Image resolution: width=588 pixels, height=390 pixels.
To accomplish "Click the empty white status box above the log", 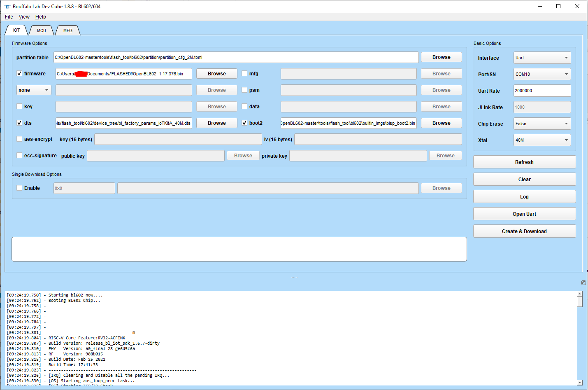I will pos(239,249).
